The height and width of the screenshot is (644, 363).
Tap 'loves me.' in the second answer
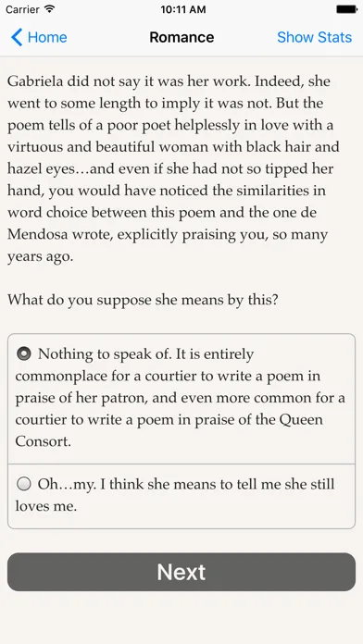click(46, 506)
